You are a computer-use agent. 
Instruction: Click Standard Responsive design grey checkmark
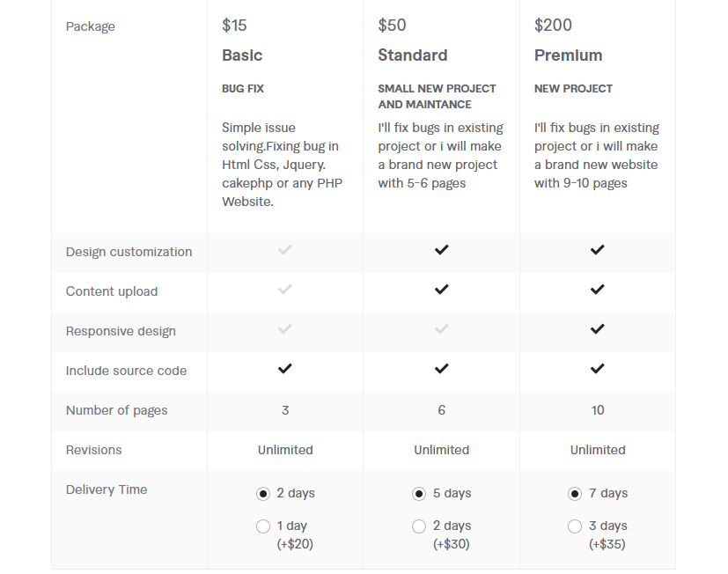pos(441,329)
